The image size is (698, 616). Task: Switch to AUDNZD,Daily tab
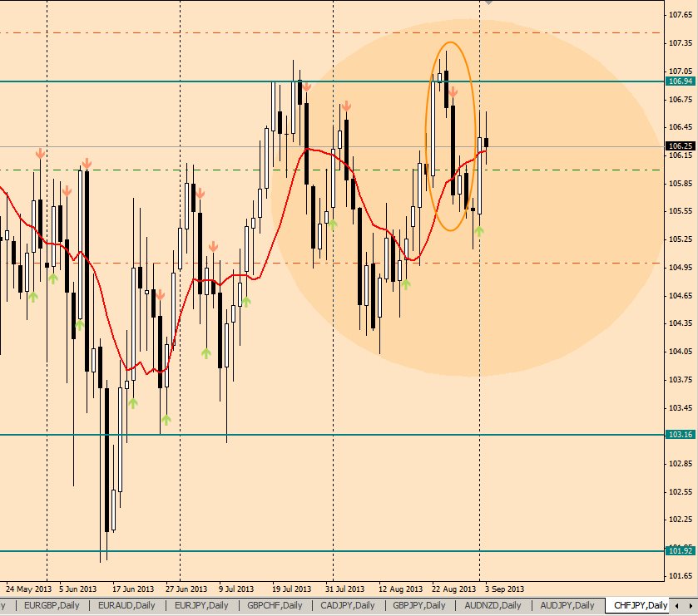[x=493, y=605]
